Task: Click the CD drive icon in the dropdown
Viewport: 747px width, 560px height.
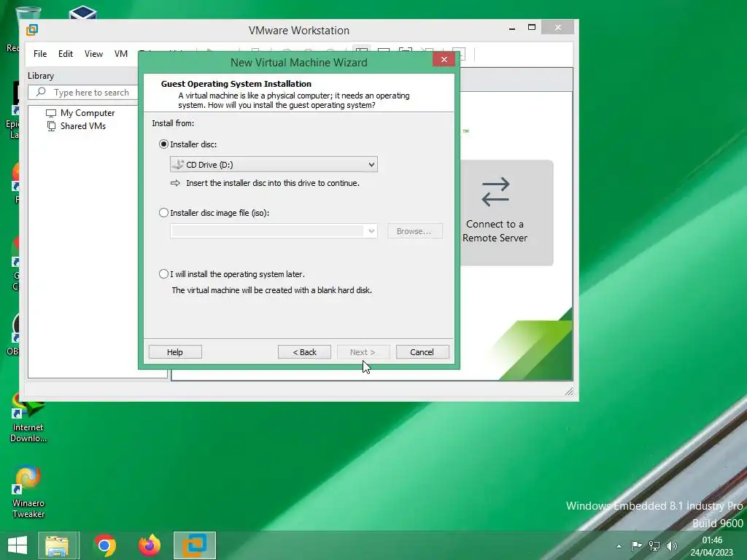Action: tap(178, 164)
